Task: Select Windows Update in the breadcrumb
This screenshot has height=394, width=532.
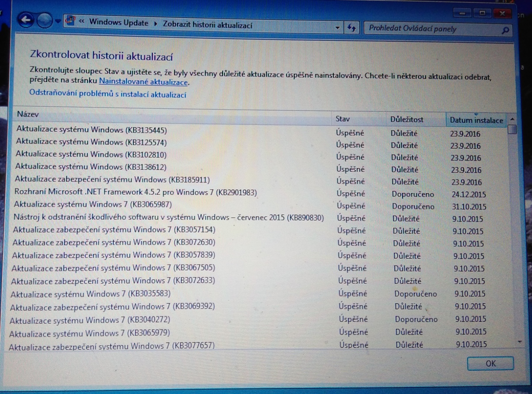Action: coord(119,23)
